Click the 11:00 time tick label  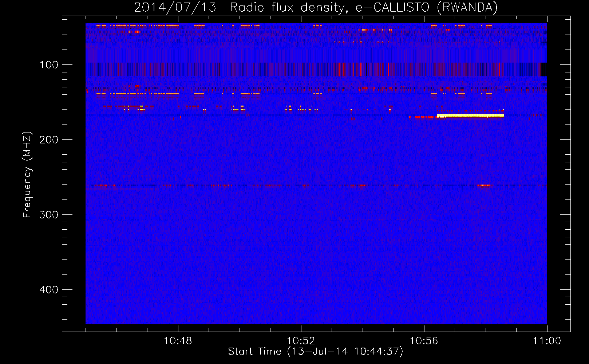547,341
